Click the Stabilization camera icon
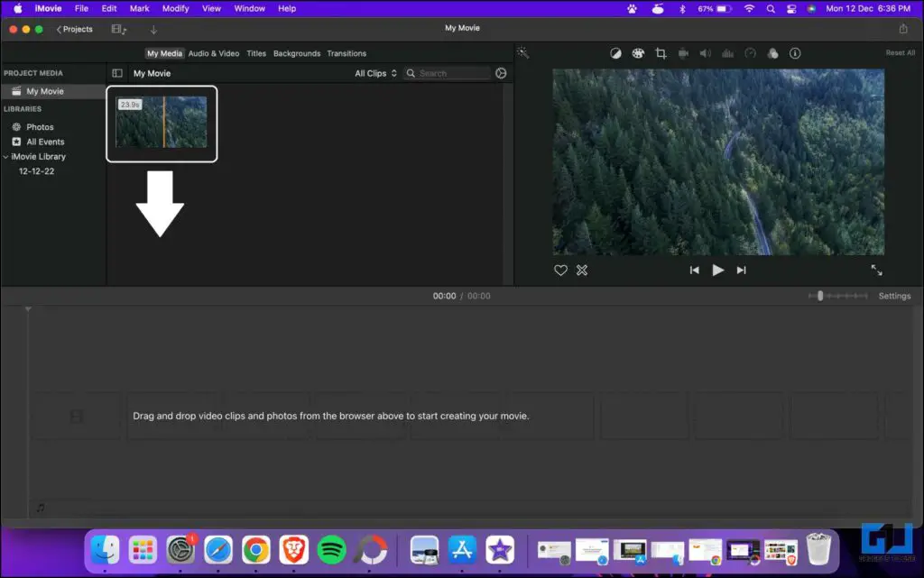 coord(683,53)
